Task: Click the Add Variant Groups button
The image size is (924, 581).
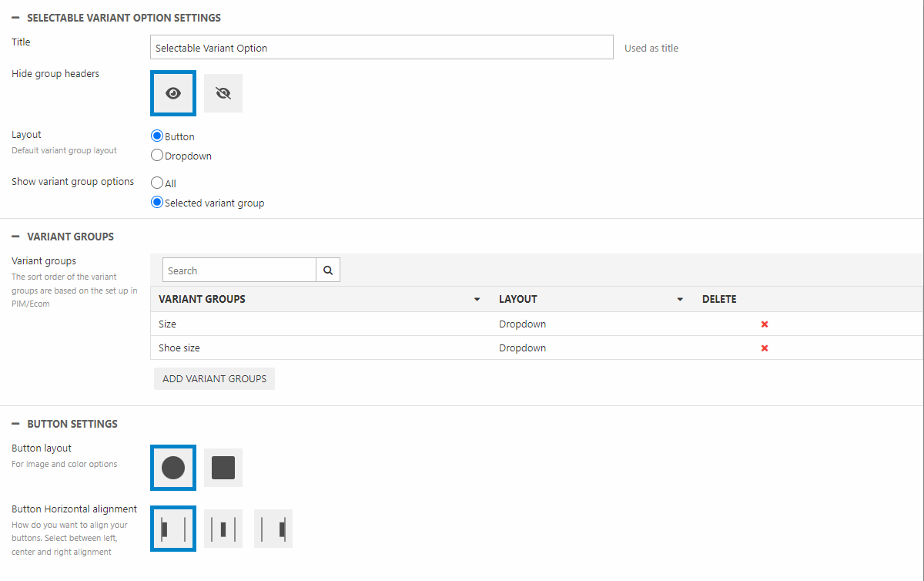Action: 214,379
